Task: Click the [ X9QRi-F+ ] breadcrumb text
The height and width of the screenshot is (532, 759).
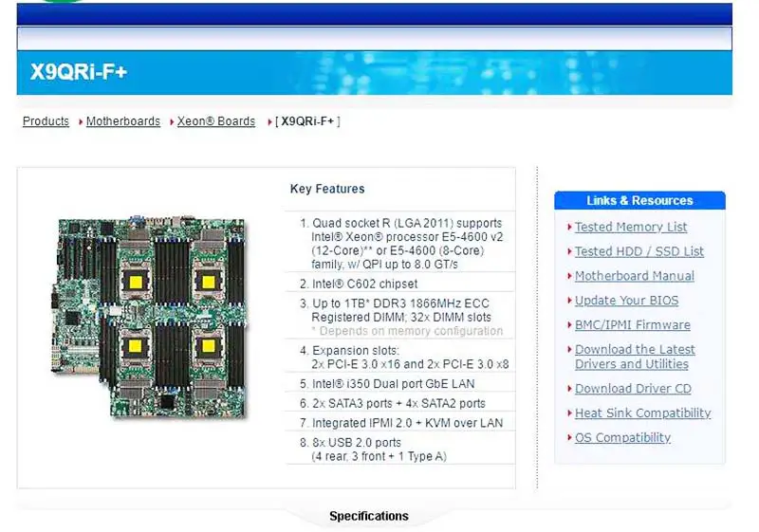Action: pos(307,121)
